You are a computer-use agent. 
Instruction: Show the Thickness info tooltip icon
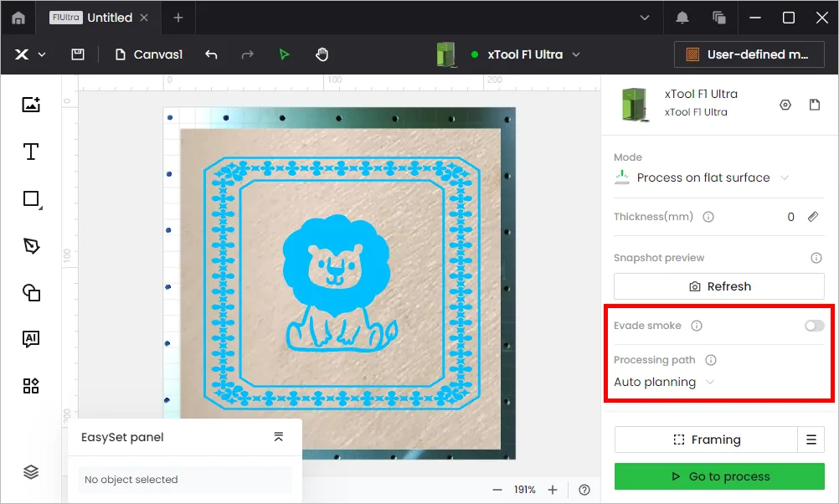click(708, 217)
